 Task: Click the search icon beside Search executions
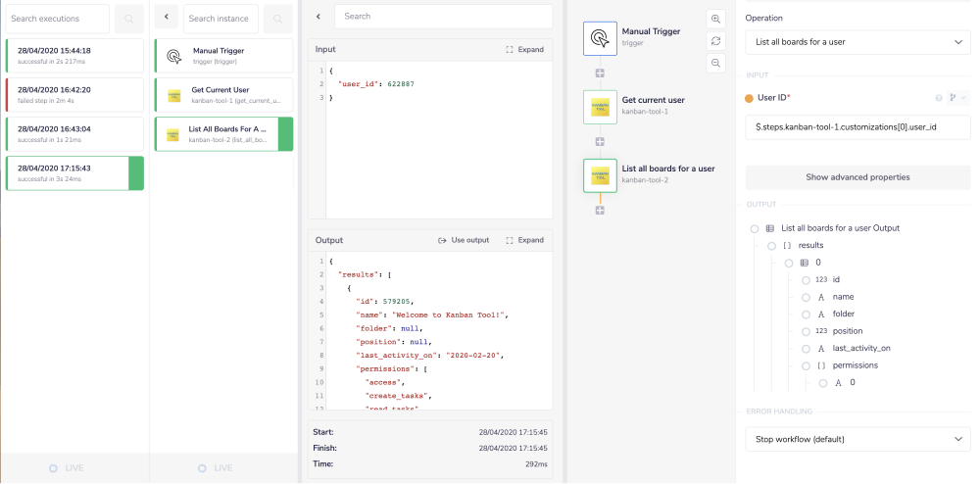click(x=128, y=19)
